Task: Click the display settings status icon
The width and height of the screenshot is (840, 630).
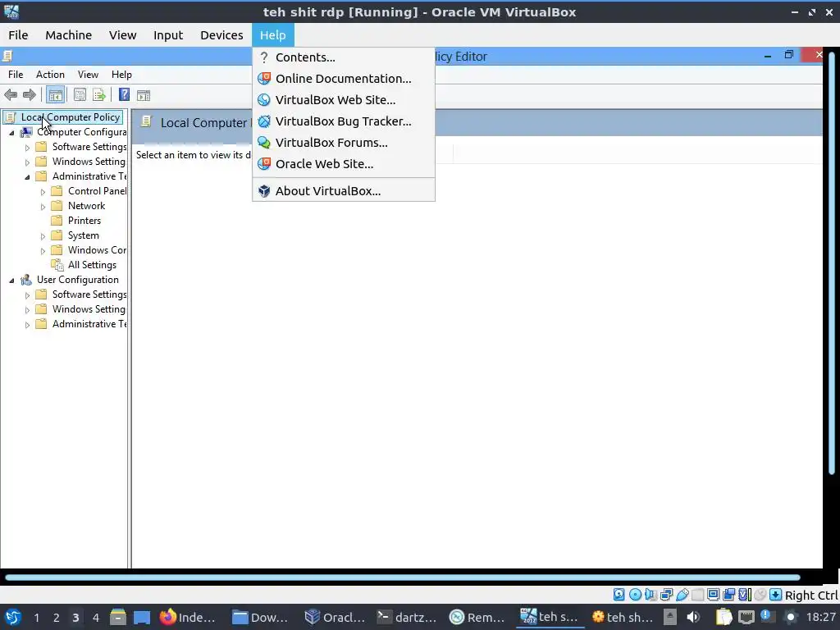Action: click(x=713, y=594)
